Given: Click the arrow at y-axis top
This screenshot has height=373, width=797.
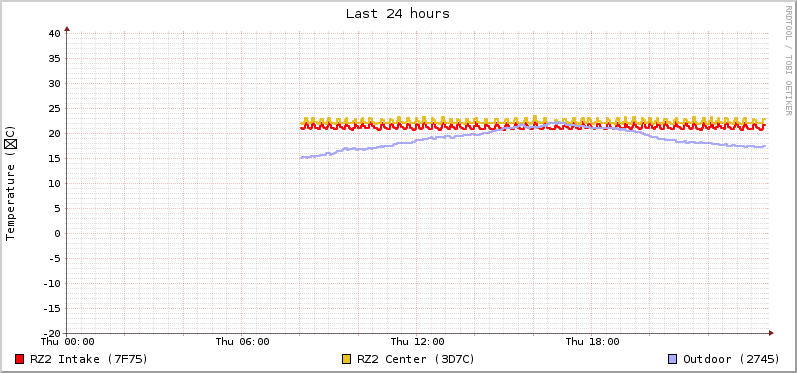Looking at the screenshot, I should pyautogui.click(x=67, y=29).
